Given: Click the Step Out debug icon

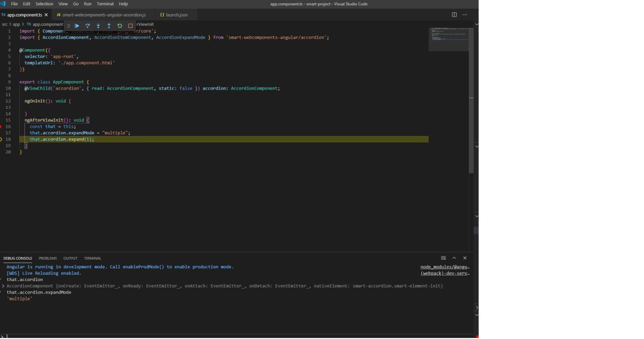Looking at the screenshot, I should [x=109, y=26].
